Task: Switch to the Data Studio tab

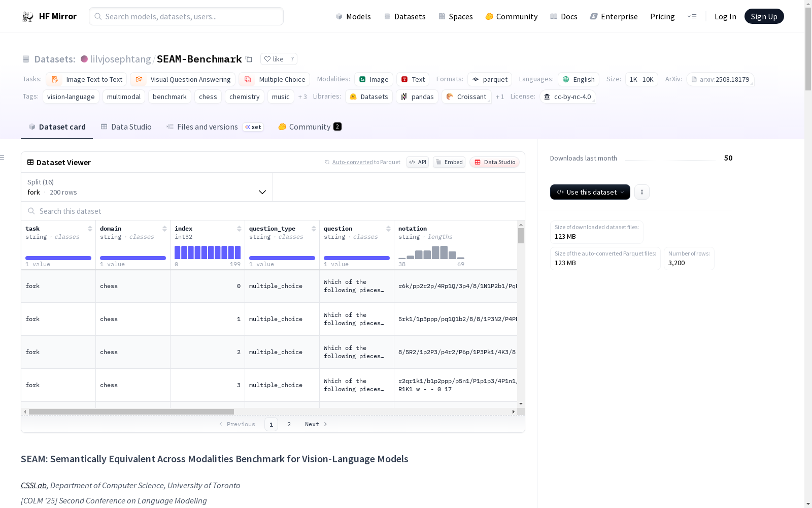Action: pyautogui.click(x=126, y=127)
